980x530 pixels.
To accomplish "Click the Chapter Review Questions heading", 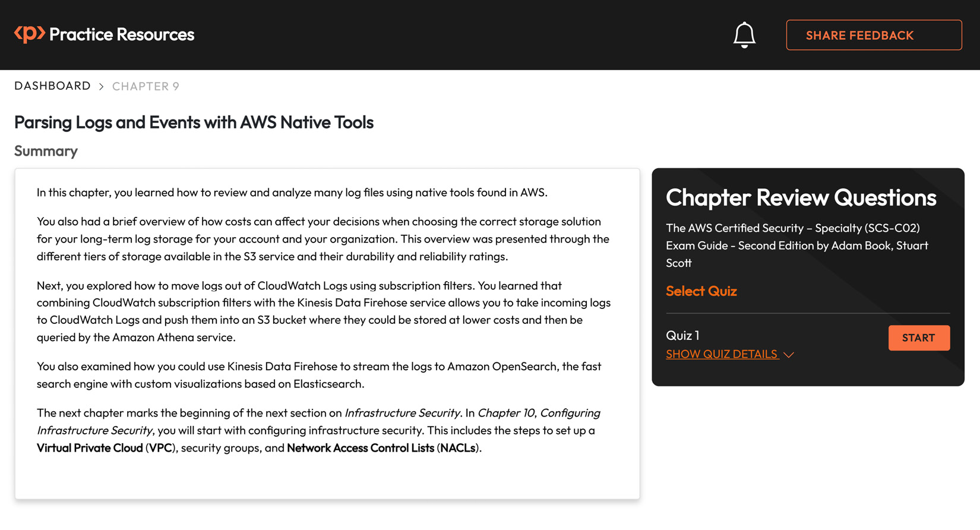I will 801,198.
